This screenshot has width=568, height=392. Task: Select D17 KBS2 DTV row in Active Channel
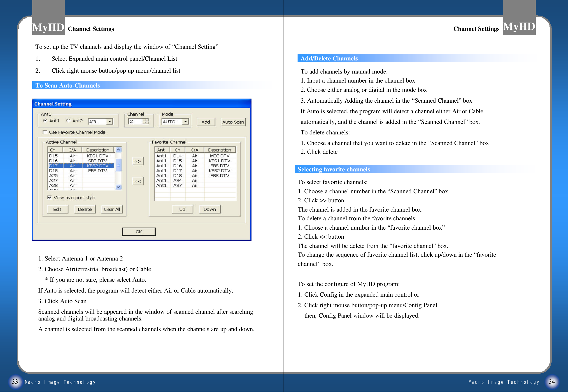(x=81, y=166)
